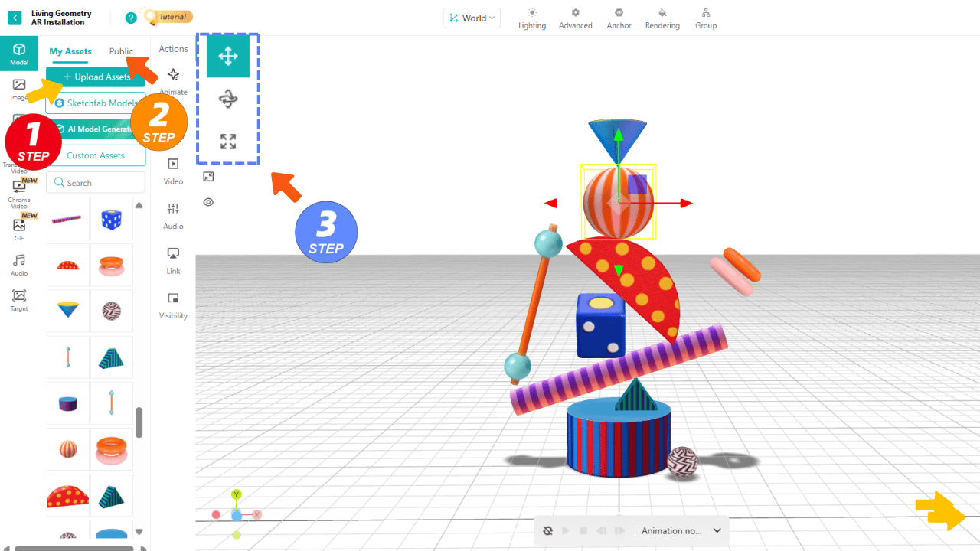Expand the Animation selection dropdown
This screenshot has width=980, height=551.
click(717, 530)
